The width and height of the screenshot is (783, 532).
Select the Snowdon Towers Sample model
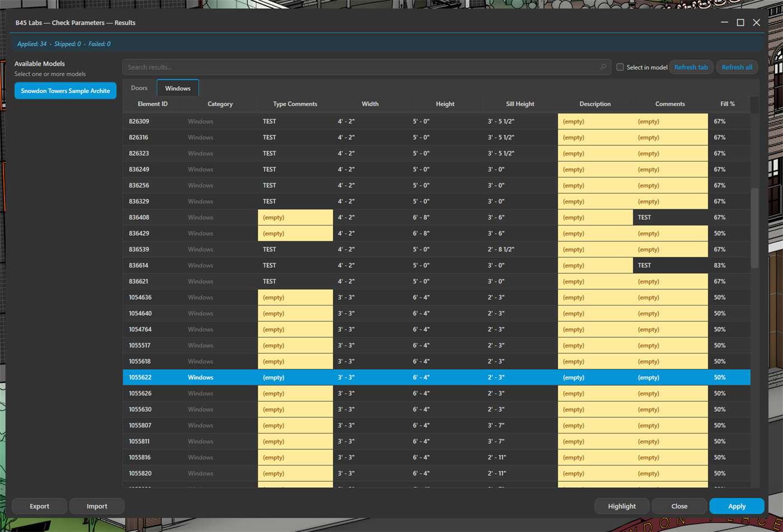tap(65, 91)
